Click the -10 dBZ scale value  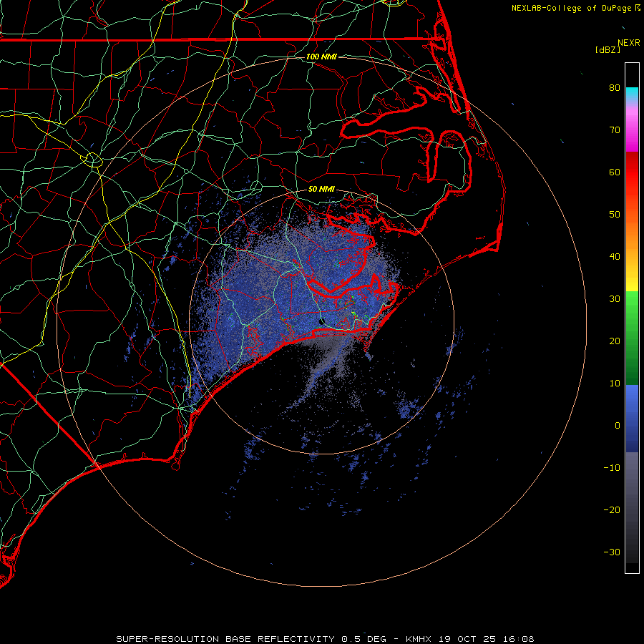tap(612, 467)
